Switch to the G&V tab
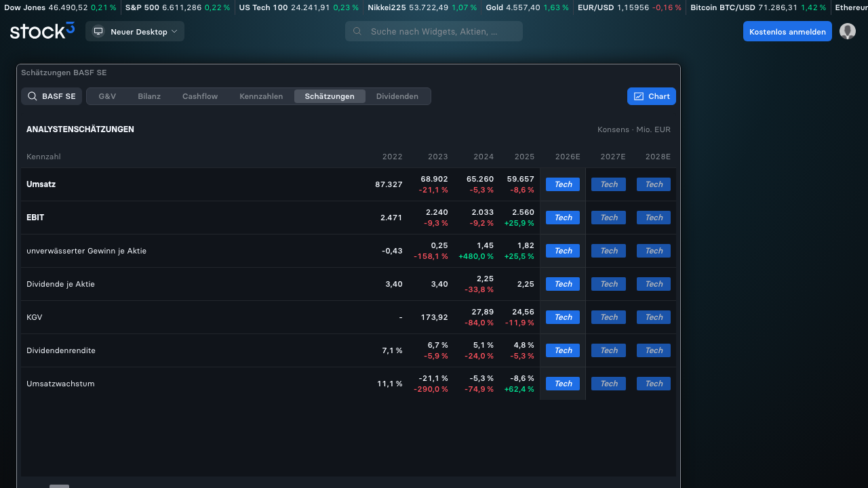The width and height of the screenshot is (868, 488). (107, 96)
